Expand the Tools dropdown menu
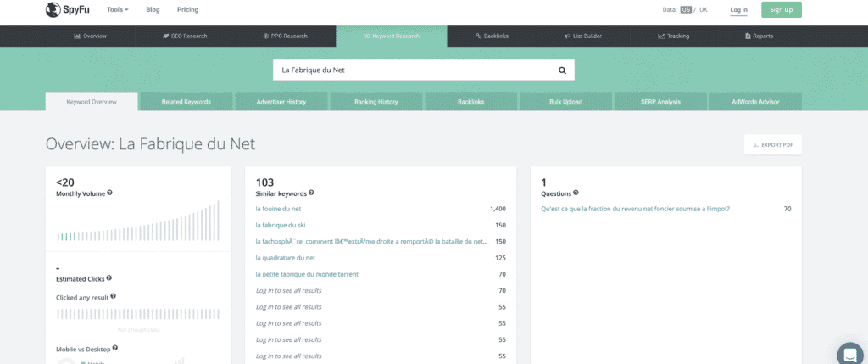 (x=118, y=10)
